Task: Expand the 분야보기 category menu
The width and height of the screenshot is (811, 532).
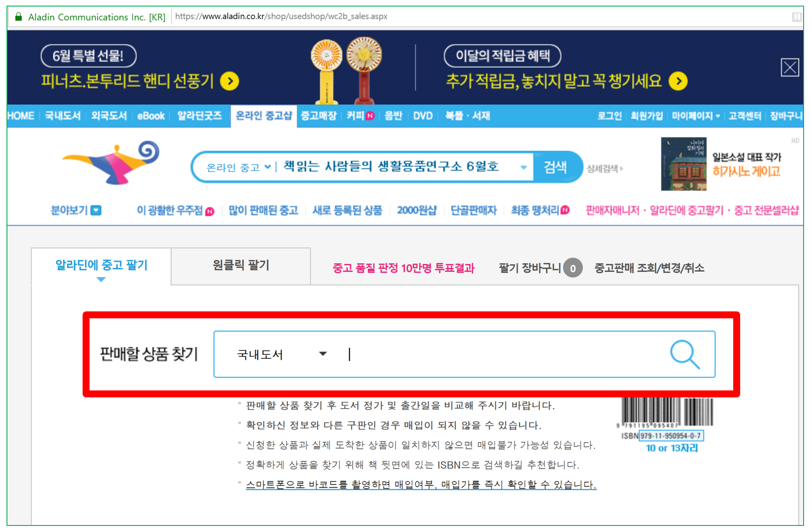Action: tap(76, 210)
